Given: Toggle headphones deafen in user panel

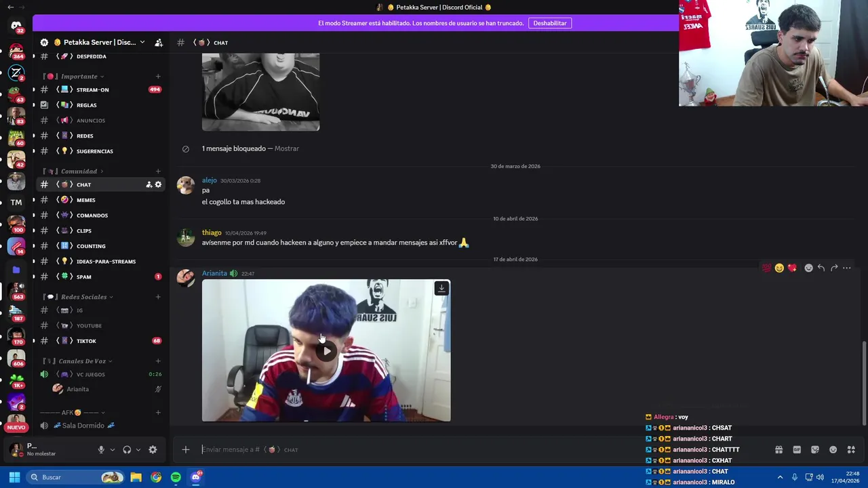Looking at the screenshot, I should tap(127, 449).
